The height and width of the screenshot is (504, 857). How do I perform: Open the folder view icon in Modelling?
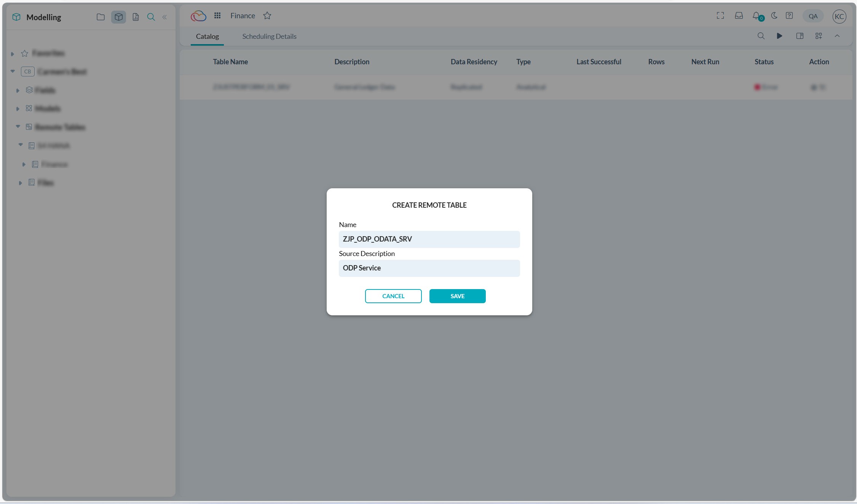(x=101, y=17)
